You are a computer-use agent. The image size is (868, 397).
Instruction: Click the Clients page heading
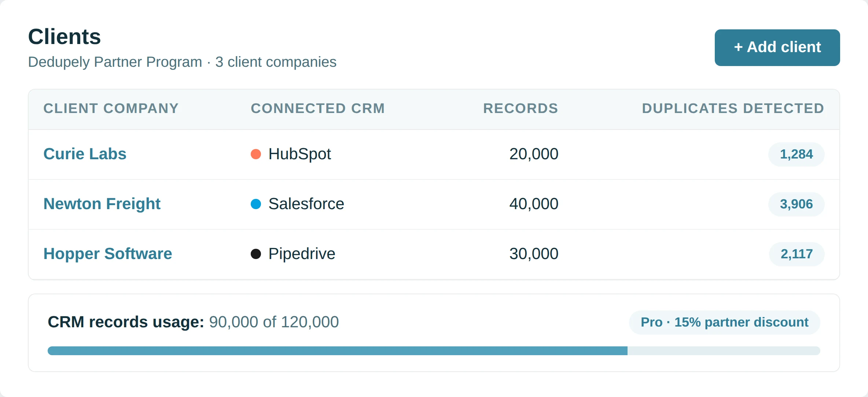(65, 37)
